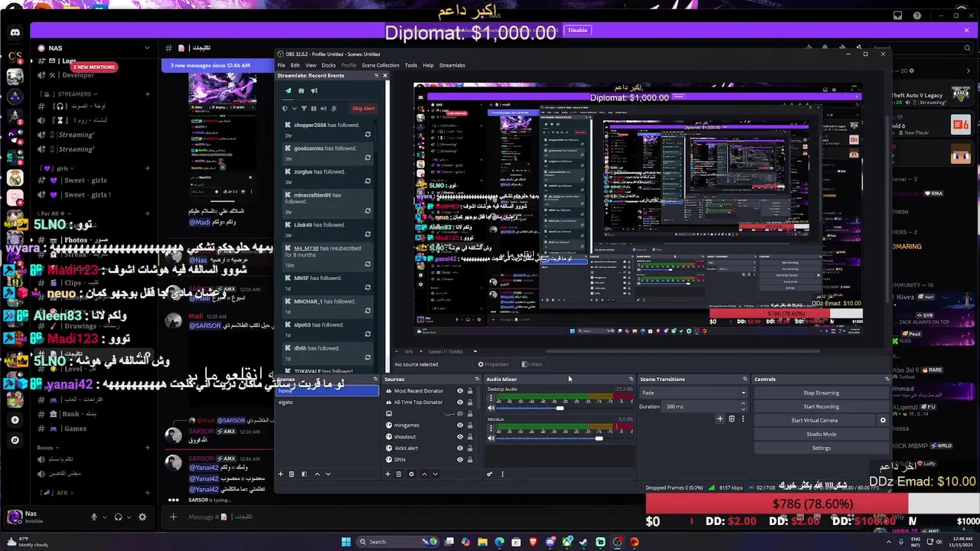Open the File menu in OBS
Viewport: 980px width, 551px height.
(x=281, y=65)
